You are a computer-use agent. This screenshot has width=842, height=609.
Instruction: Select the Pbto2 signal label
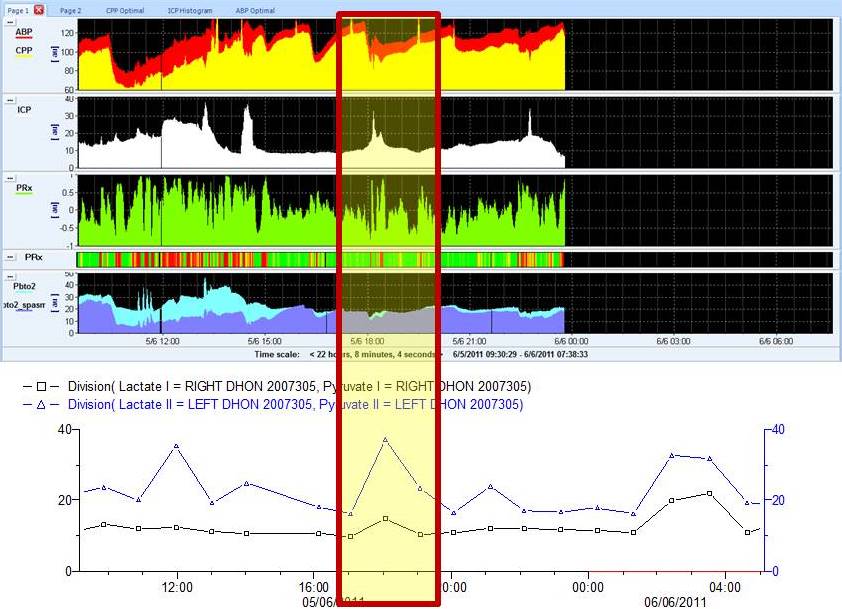point(24,286)
